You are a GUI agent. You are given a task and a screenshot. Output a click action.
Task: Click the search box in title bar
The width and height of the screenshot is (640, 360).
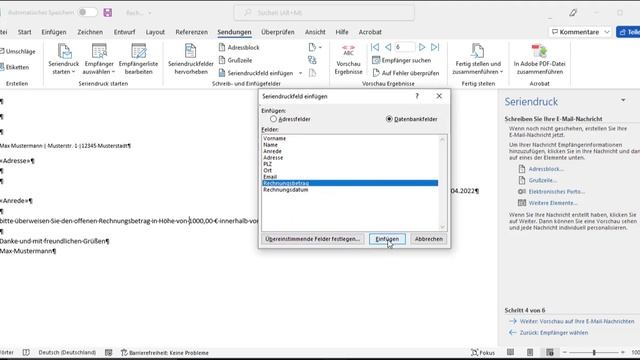tap(324, 13)
